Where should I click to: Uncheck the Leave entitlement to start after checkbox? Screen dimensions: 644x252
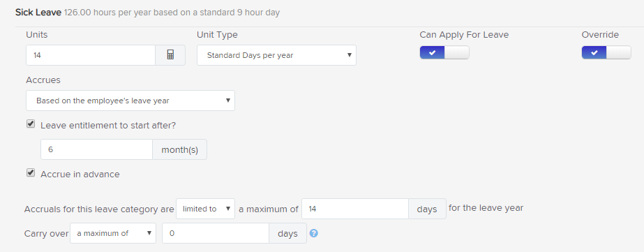31,124
